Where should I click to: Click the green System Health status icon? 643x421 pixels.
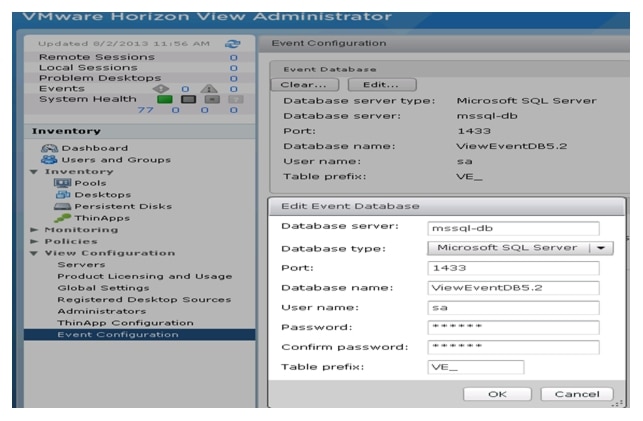tap(165, 99)
